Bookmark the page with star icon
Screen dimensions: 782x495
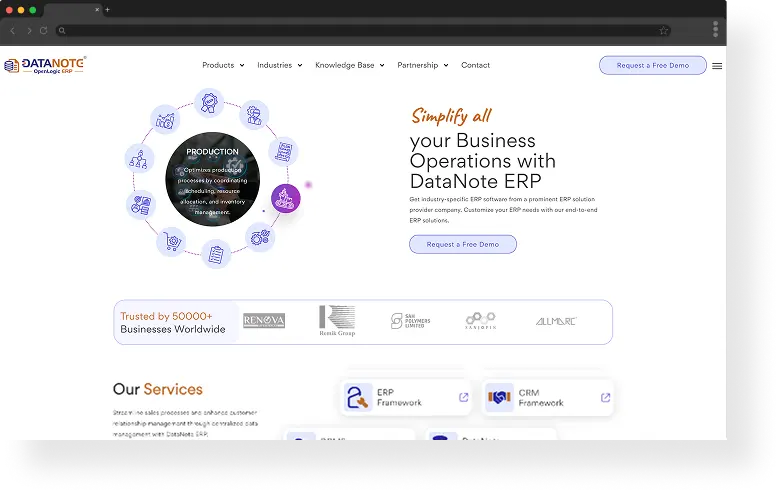click(663, 30)
